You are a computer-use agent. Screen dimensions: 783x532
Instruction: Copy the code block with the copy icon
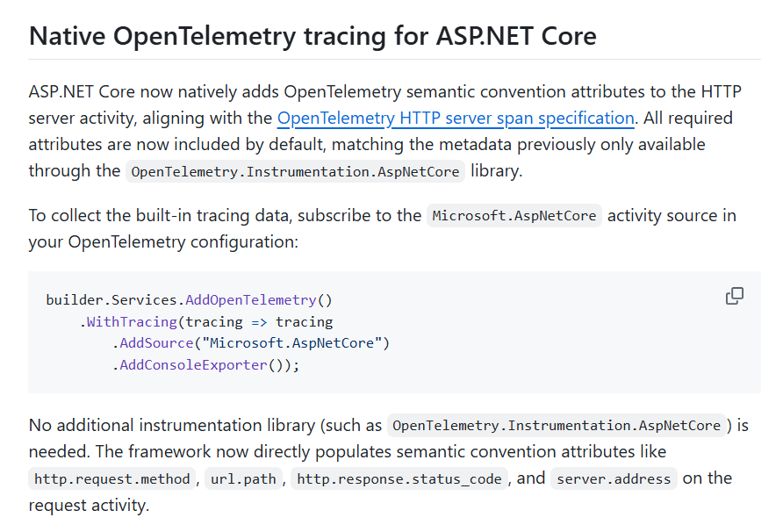[x=734, y=296]
